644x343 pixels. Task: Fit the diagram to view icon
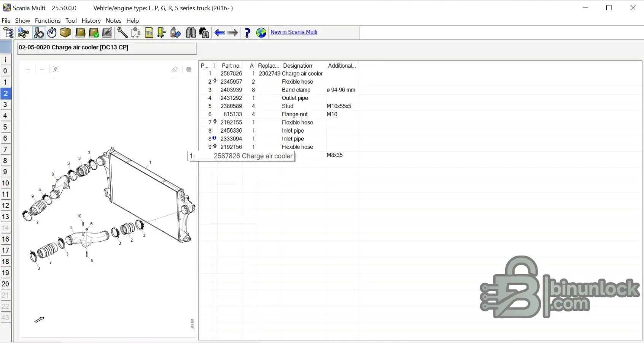56,69
